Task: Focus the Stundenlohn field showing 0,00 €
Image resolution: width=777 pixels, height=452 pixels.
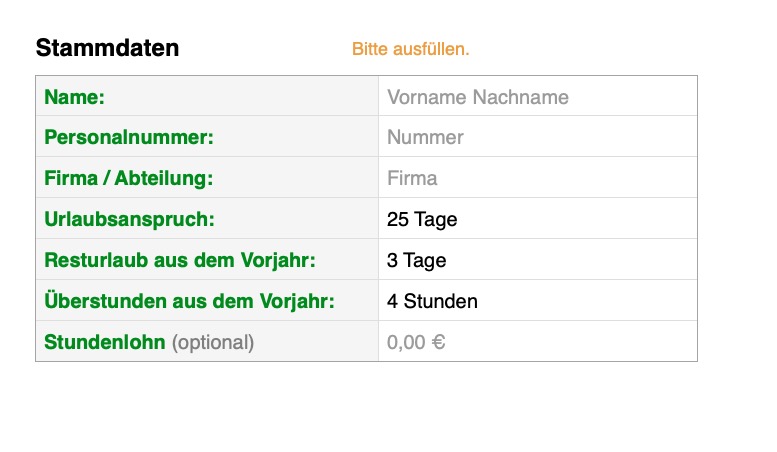Action: coord(537,342)
